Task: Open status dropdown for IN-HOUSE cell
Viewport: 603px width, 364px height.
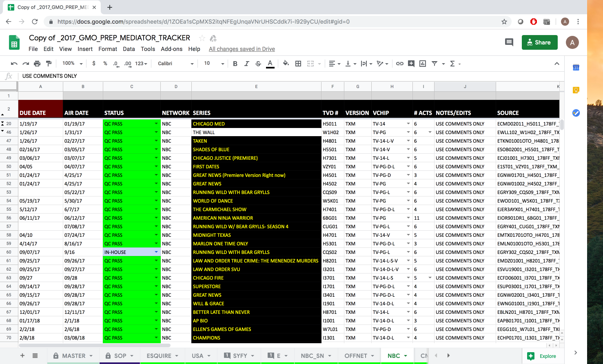Action: 156,252
